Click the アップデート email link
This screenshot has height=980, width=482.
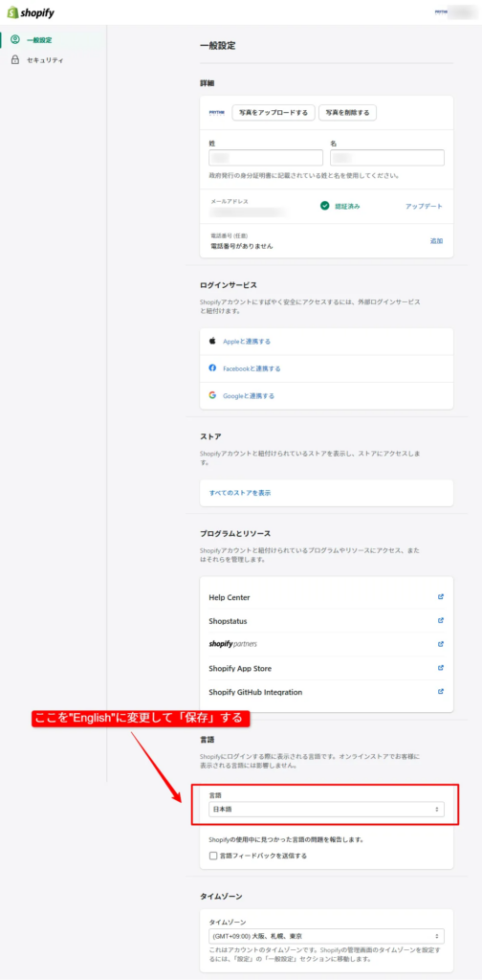424,207
